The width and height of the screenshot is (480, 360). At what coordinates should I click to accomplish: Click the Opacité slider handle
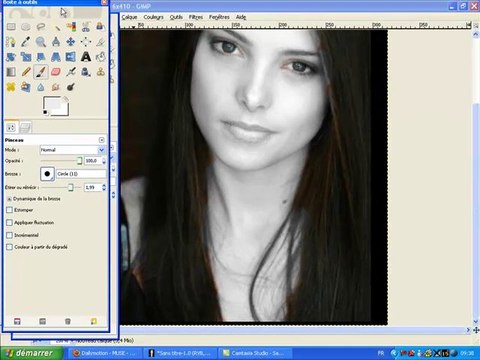tap(79, 161)
